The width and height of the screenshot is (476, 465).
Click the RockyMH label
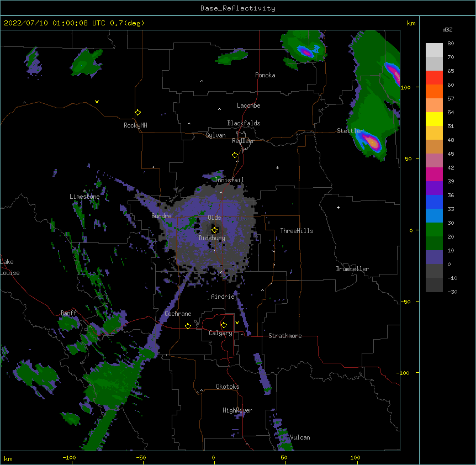point(135,125)
